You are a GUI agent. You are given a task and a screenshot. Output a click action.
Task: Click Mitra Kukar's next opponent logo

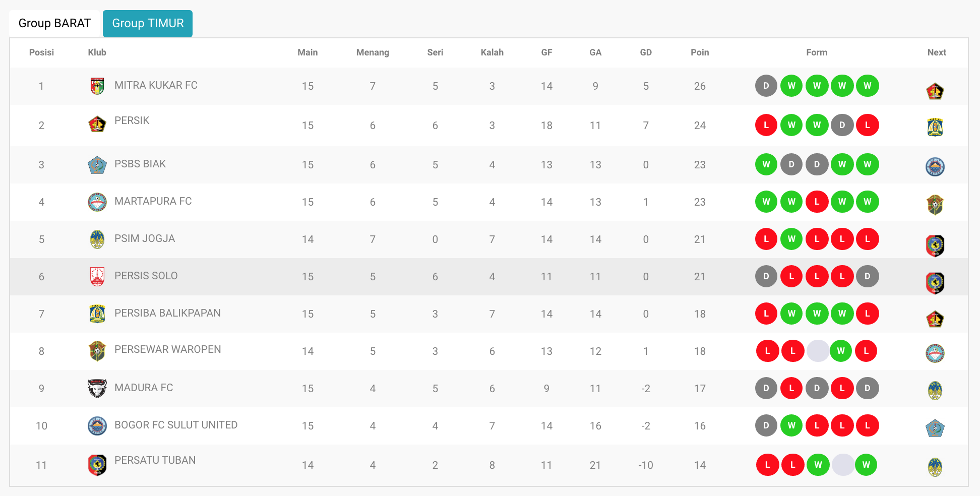935,91
